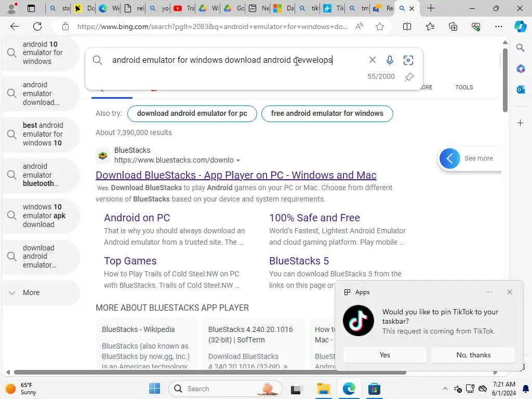
Task: Click 'download android emulator for pc' chip
Action: click(x=192, y=113)
